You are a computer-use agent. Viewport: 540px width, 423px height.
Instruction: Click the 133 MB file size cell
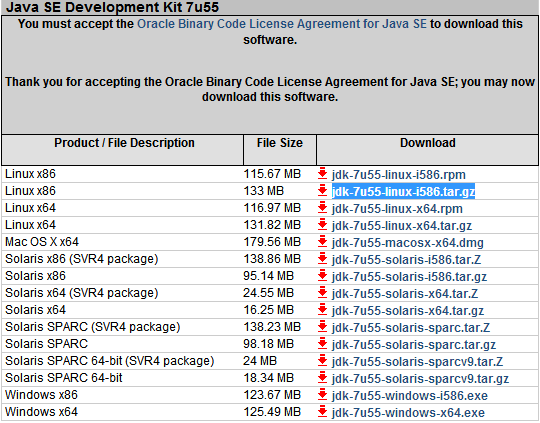pyautogui.click(x=264, y=191)
